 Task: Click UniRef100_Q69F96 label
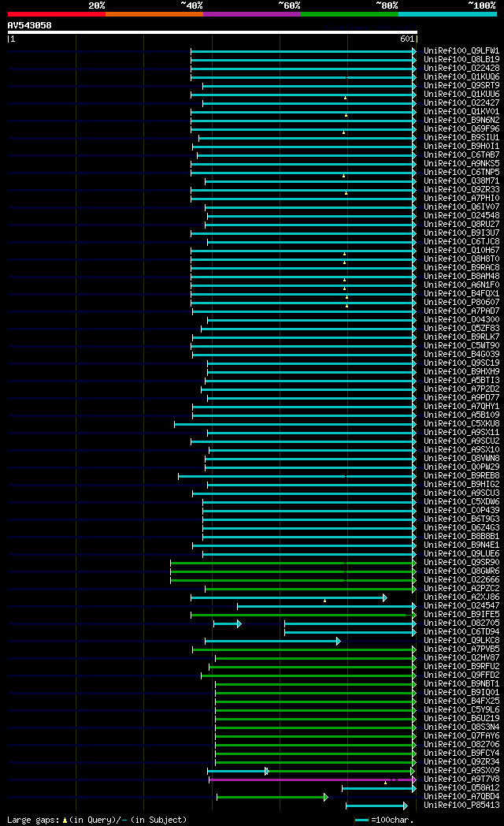(461, 129)
